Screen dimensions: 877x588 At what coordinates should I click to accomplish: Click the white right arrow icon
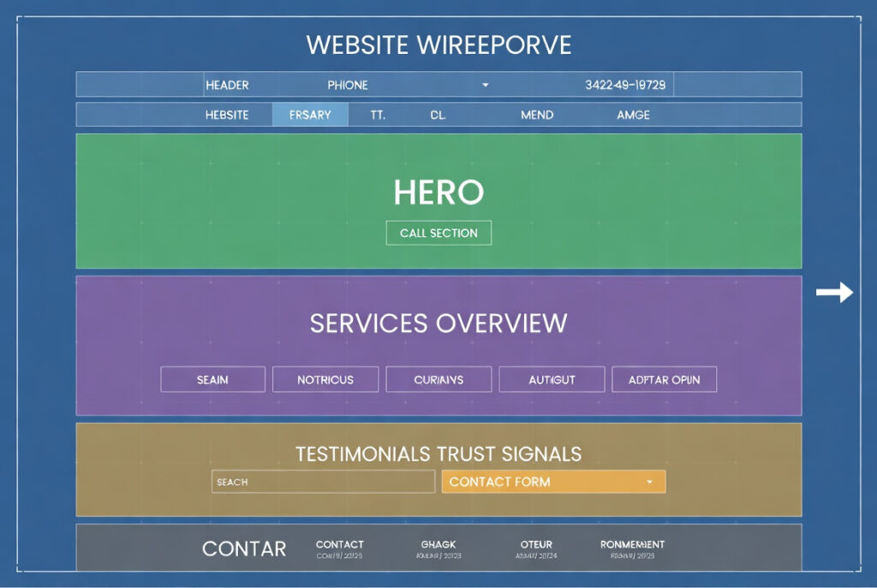click(834, 293)
